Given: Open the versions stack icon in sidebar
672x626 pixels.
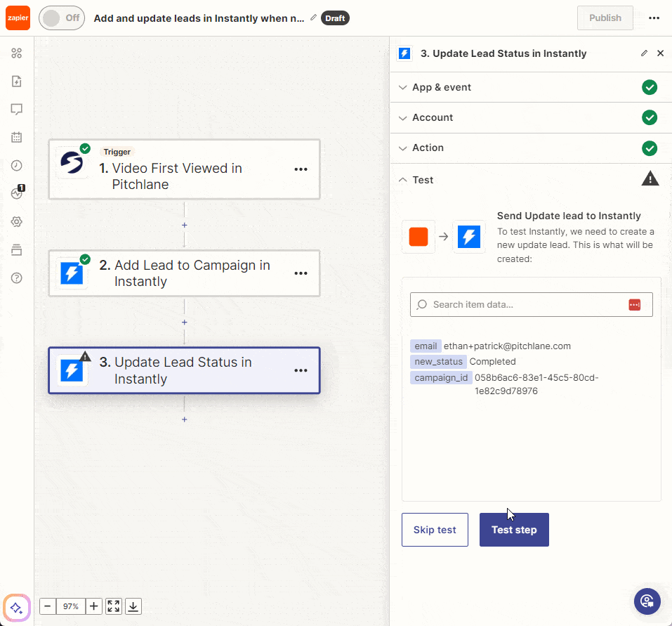Looking at the screenshot, I should tap(16, 249).
